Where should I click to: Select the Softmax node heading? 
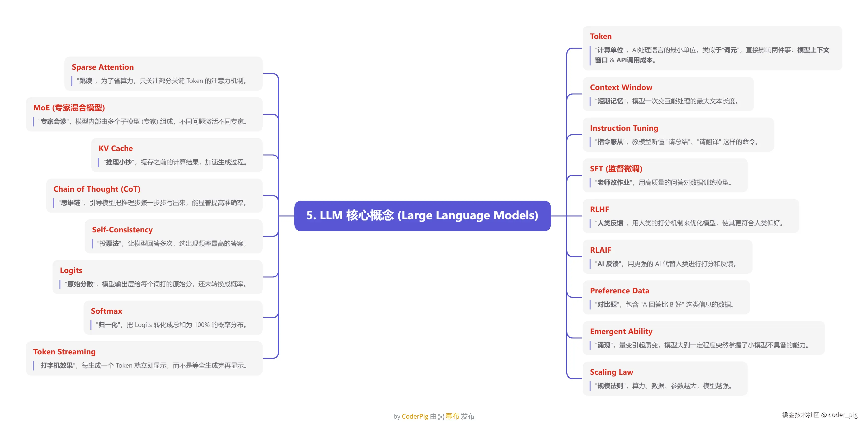107,311
